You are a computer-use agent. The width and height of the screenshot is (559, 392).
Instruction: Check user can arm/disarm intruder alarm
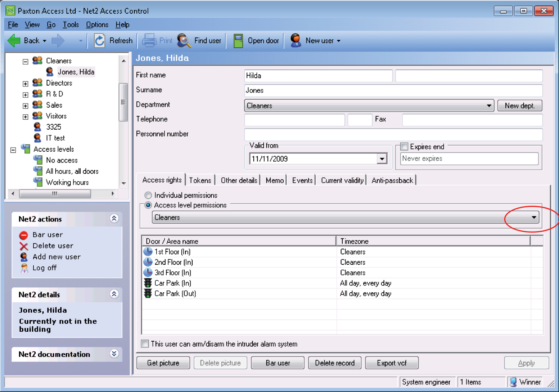[x=145, y=344]
